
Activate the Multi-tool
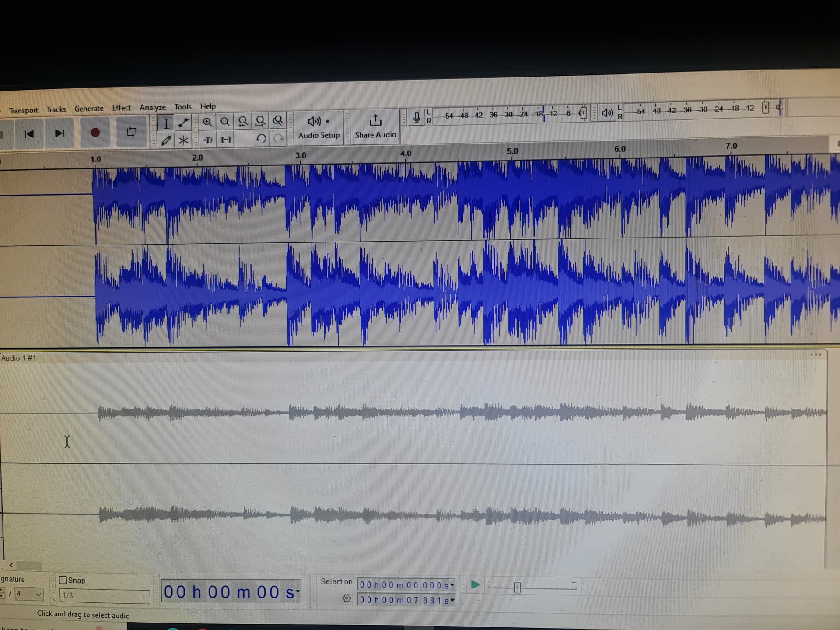(x=183, y=140)
